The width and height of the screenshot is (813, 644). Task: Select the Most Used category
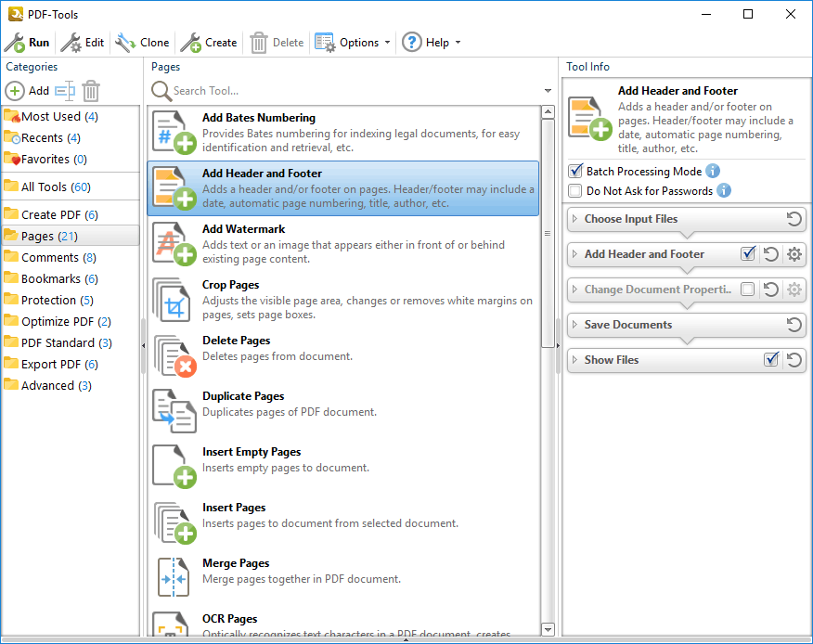pyautogui.click(x=71, y=117)
